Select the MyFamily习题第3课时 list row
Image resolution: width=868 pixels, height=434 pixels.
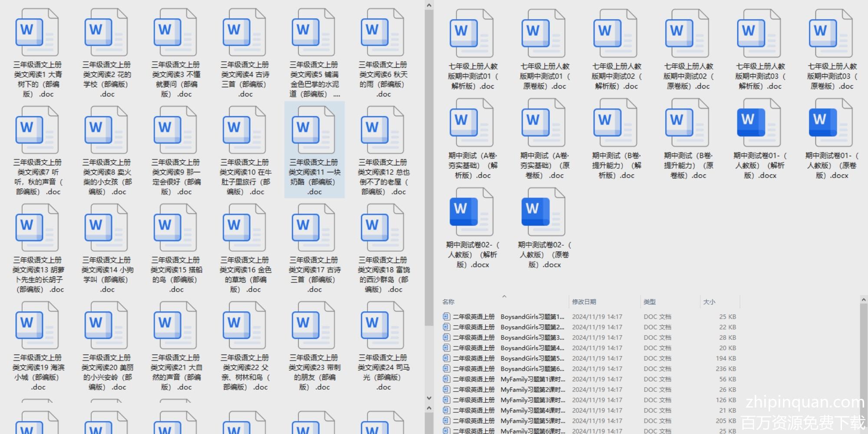coord(533,400)
